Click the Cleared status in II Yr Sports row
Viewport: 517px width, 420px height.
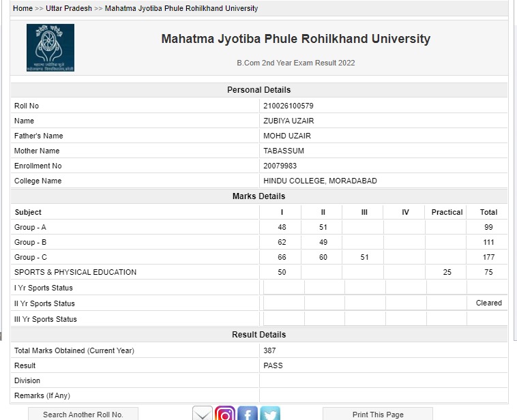pyautogui.click(x=488, y=303)
